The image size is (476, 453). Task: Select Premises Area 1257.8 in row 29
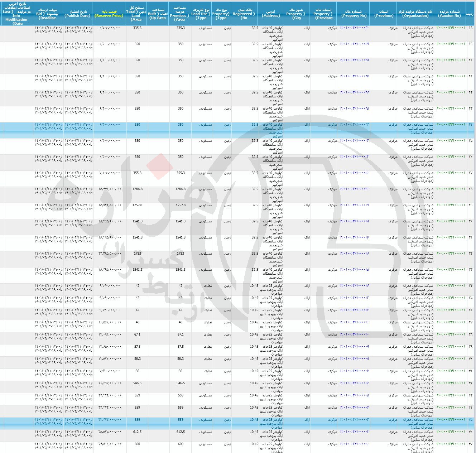point(181,205)
